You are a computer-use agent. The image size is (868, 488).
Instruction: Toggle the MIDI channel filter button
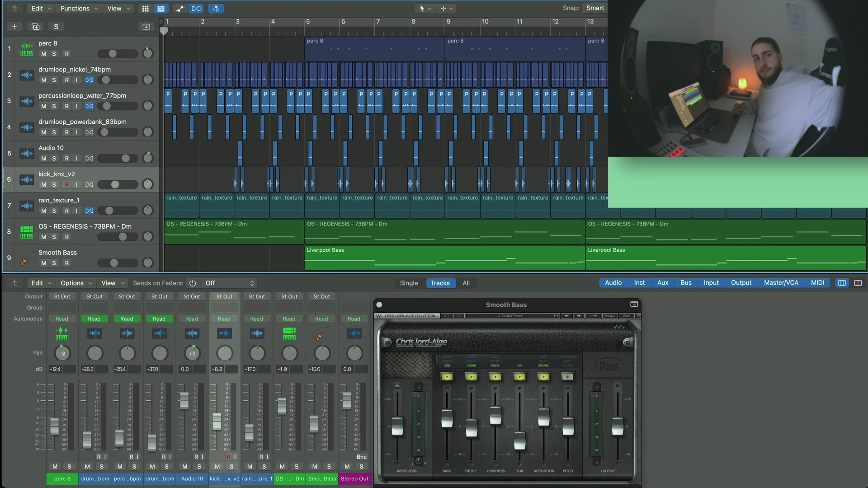817,283
